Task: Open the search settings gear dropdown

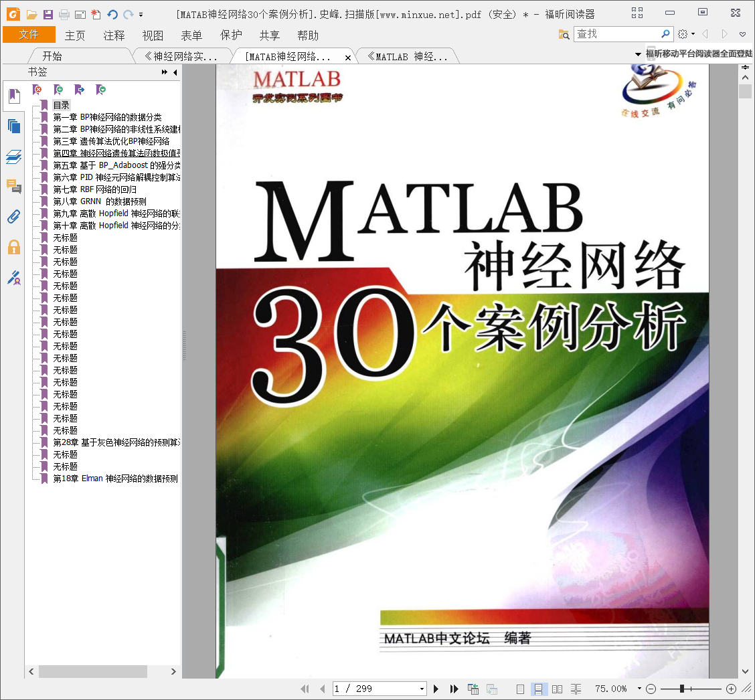Action: pyautogui.click(x=686, y=34)
